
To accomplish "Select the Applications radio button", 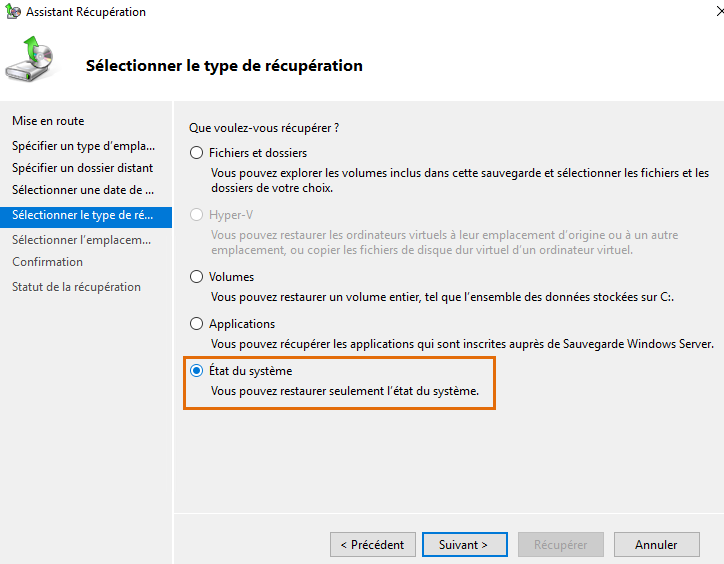I will pyautogui.click(x=196, y=324).
